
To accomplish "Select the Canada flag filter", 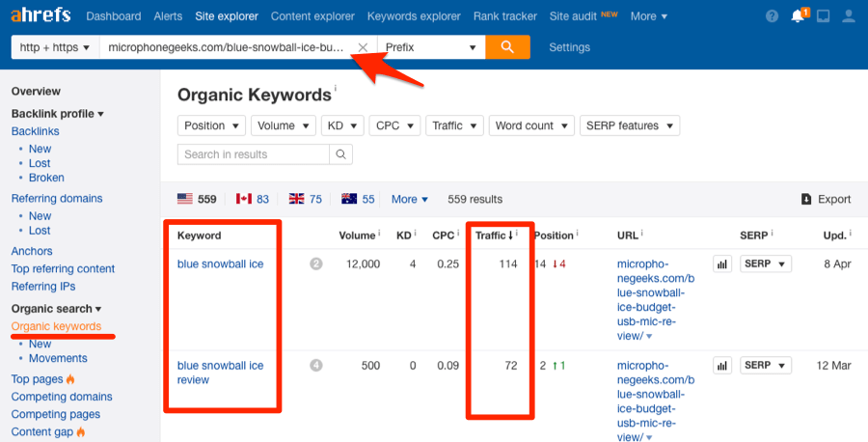I will (x=244, y=198).
